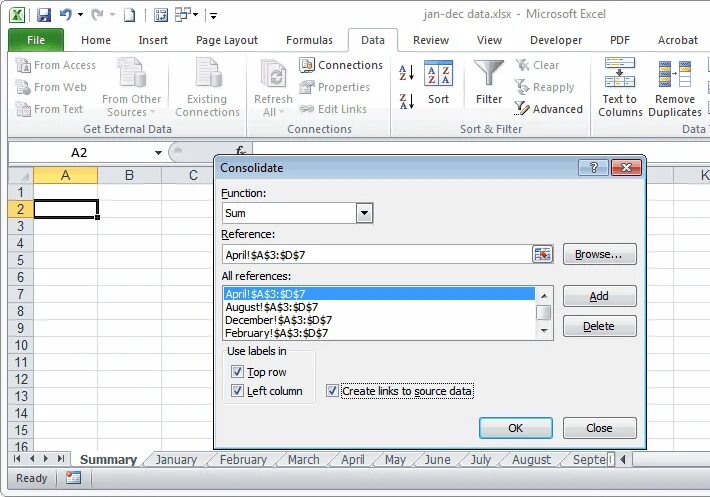This screenshot has height=497, width=710.
Task: Click the macro record status bar icon
Action: tap(73, 478)
